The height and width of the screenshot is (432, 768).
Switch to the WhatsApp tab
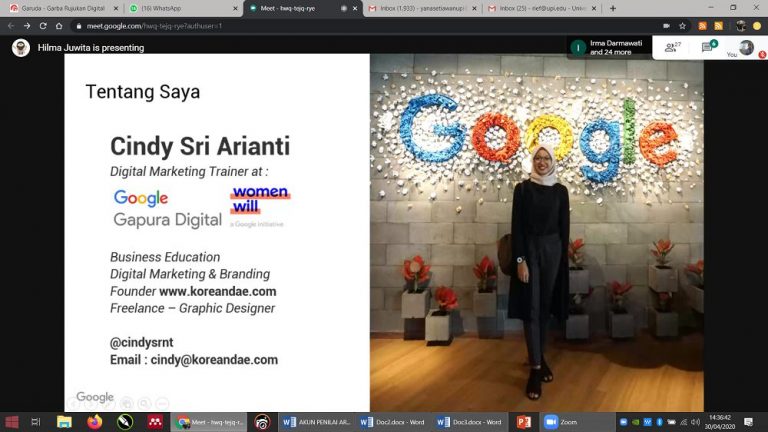183,8
